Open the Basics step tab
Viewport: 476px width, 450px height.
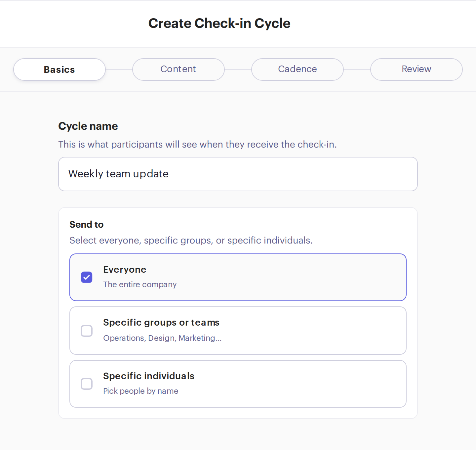click(x=59, y=69)
